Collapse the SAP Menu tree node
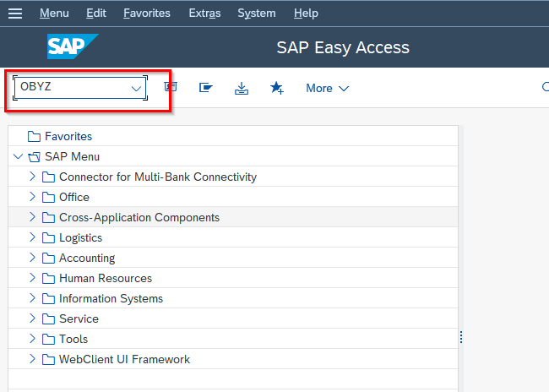The width and height of the screenshot is (549, 392). tap(18, 156)
